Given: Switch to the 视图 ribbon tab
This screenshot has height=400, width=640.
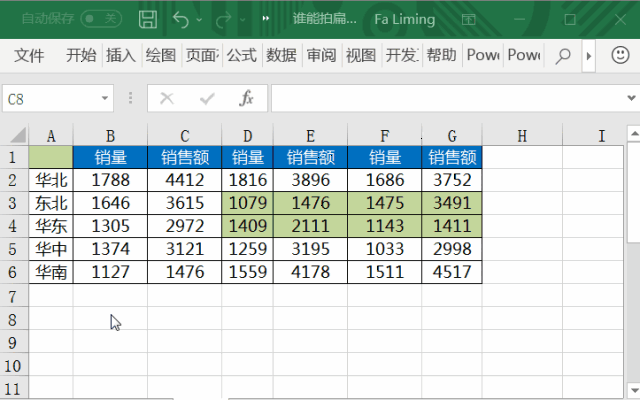Looking at the screenshot, I should coord(361,55).
